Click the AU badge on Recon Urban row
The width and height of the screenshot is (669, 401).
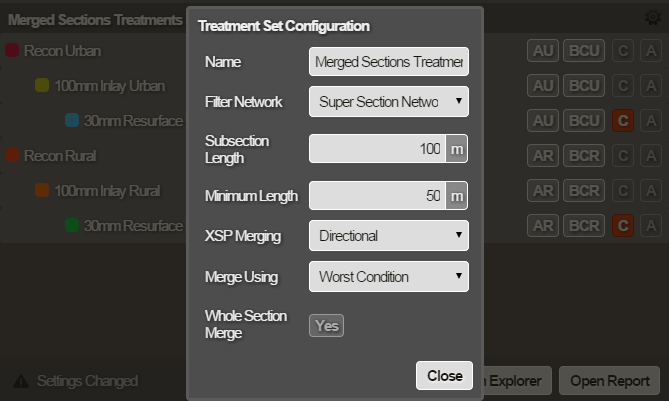click(544, 51)
